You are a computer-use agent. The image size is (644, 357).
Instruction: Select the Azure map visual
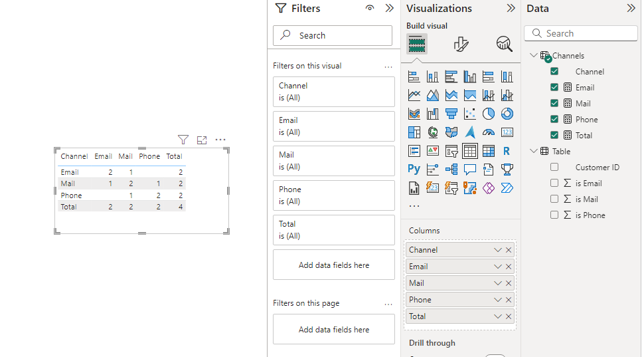click(x=469, y=132)
